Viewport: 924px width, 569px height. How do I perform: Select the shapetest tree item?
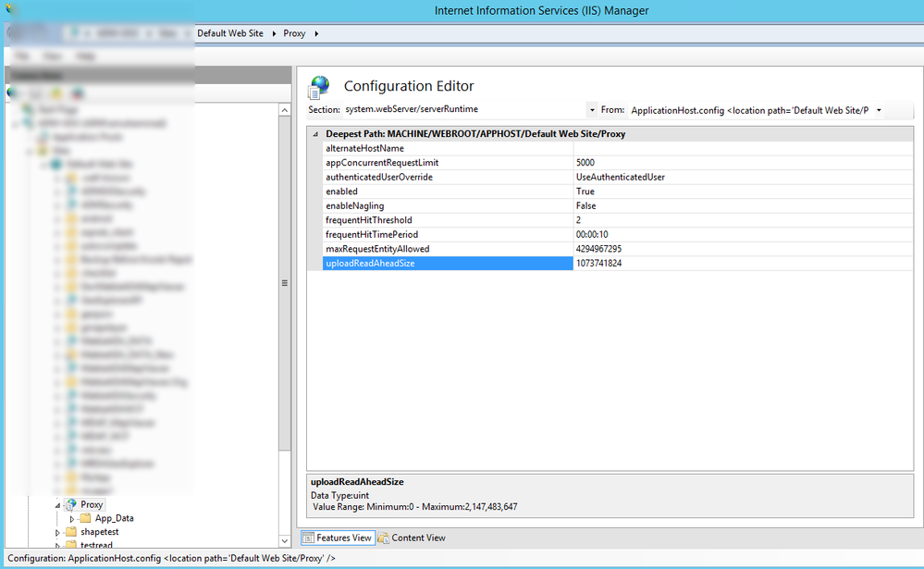click(100, 532)
